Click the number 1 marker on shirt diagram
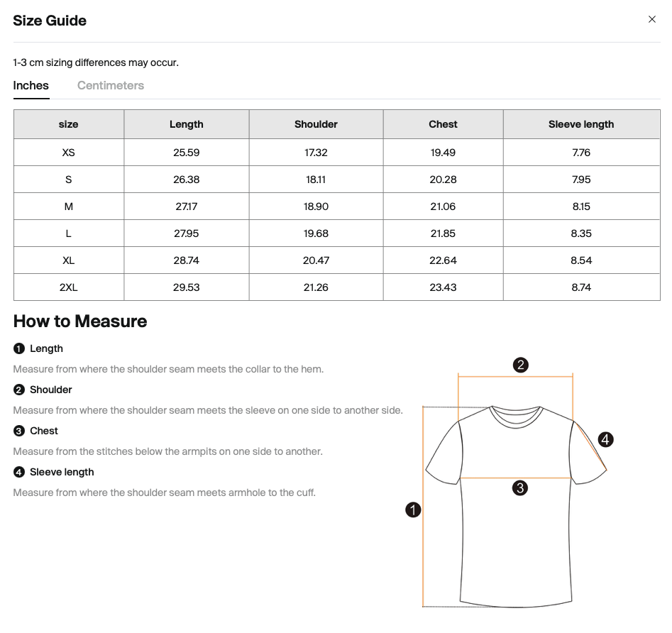The image size is (672, 633). click(413, 510)
